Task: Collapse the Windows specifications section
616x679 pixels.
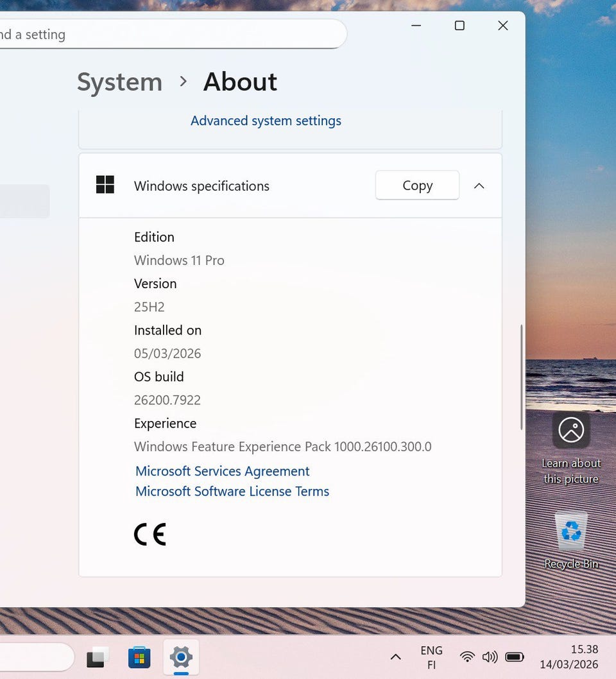Action: [479, 185]
